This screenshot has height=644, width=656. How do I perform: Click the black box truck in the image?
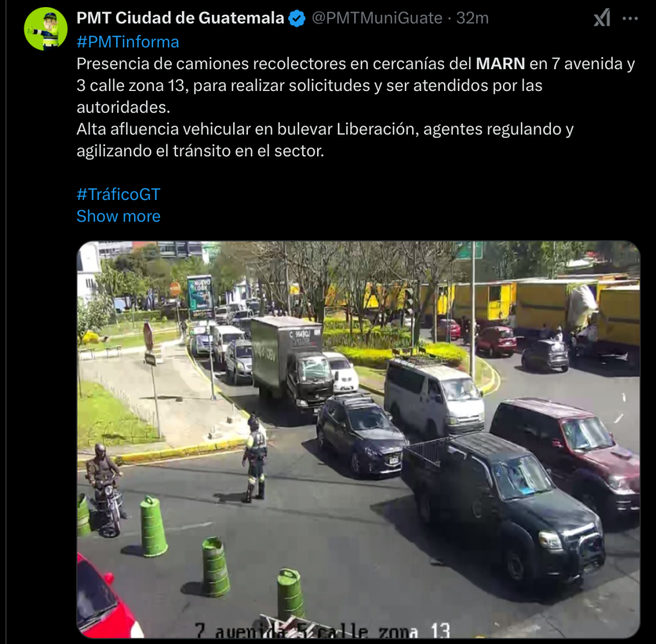coord(291,363)
